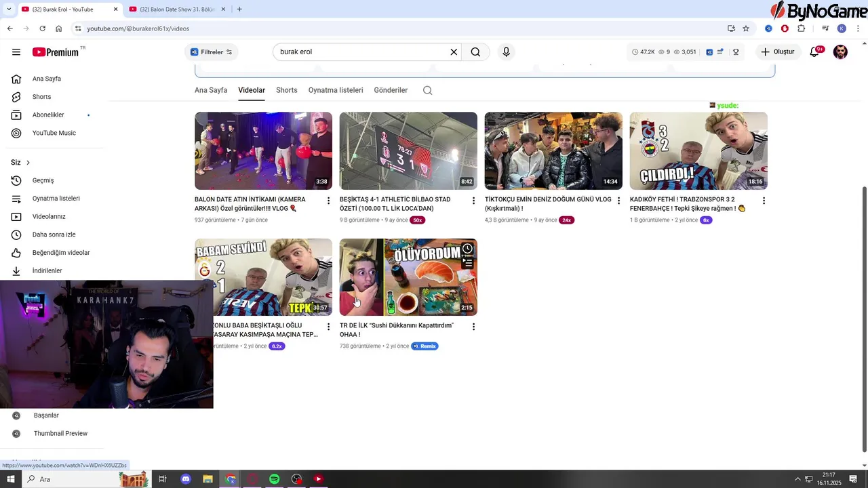Viewport: 868px width, 488px height.
Task: Click the Oluştur create button
Action: (777, 52)
